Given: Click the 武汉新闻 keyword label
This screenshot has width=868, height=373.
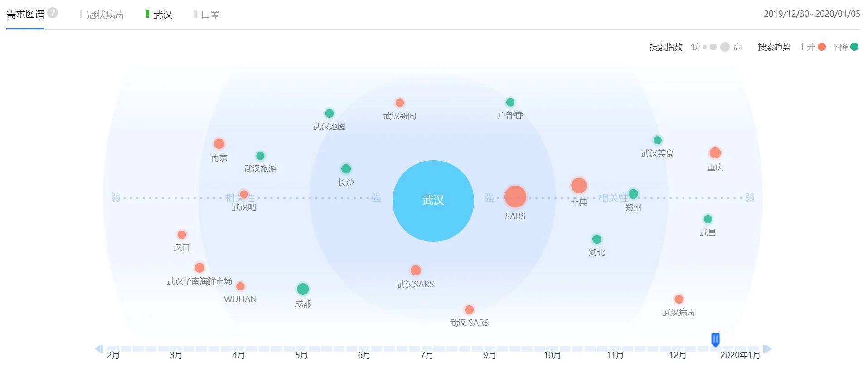Looking at the screenshot, I should [x=399, y=116].
